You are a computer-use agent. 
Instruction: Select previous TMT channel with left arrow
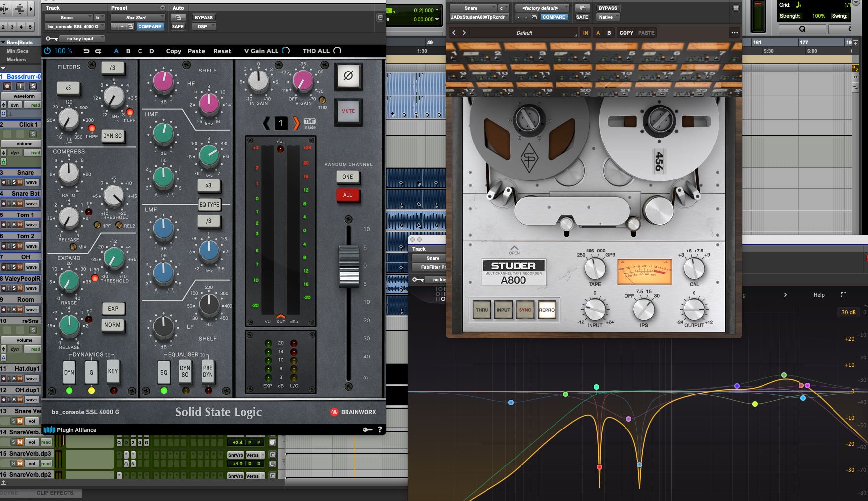pyautogui.click(x=266, y=123)
